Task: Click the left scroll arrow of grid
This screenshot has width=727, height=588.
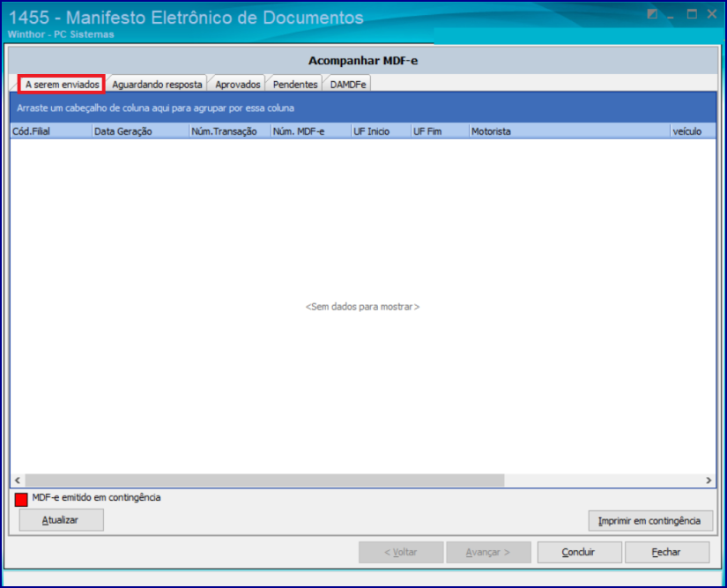Action: 18,480
